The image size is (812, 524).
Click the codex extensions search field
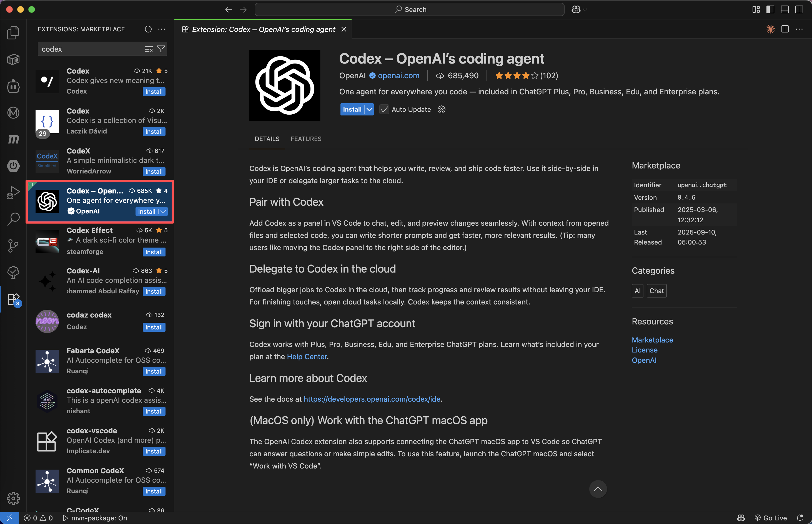pyautogui.click(x=90, y=49)
